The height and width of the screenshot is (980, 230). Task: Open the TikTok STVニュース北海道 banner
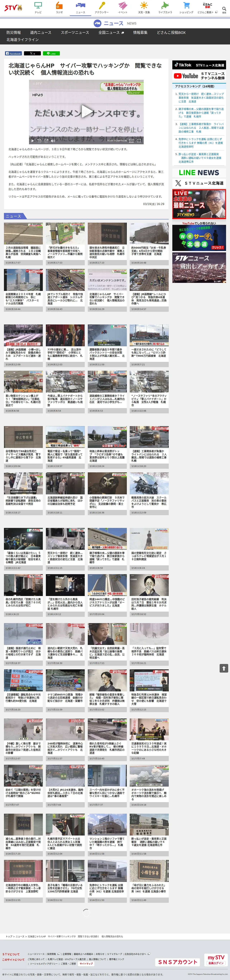(x=199, y=65)
